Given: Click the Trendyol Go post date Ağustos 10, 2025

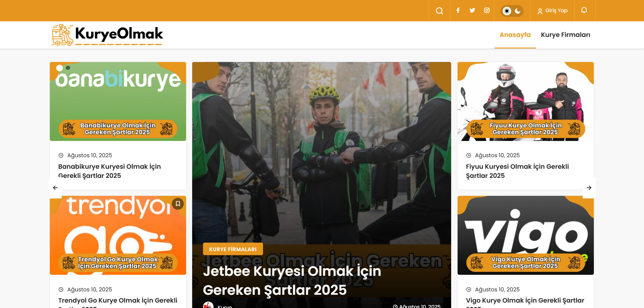Looking at the screenshot, I should 89,289.
